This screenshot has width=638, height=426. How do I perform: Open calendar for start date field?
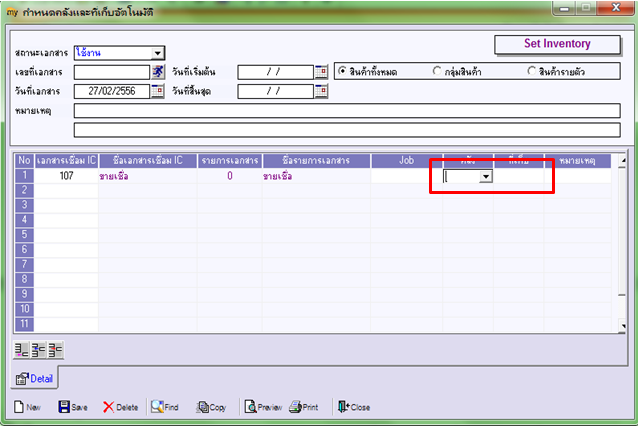321,72
